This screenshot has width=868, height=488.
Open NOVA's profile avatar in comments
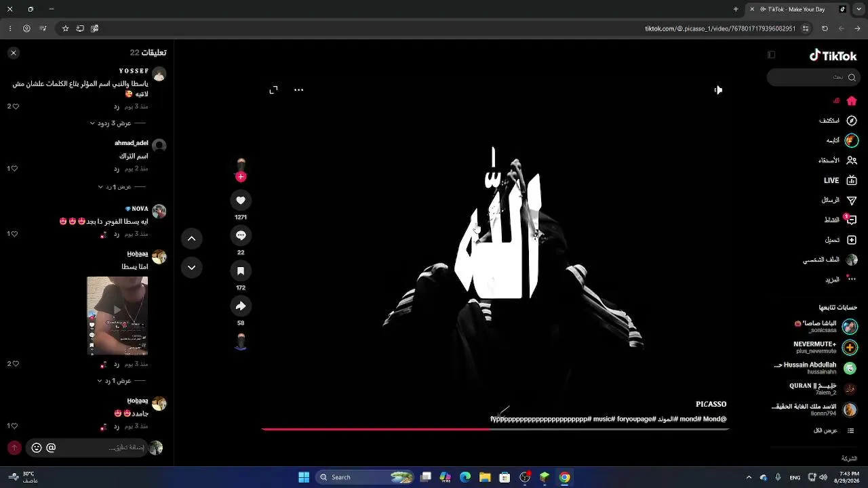pyautogui.click(x=159, y=211)
